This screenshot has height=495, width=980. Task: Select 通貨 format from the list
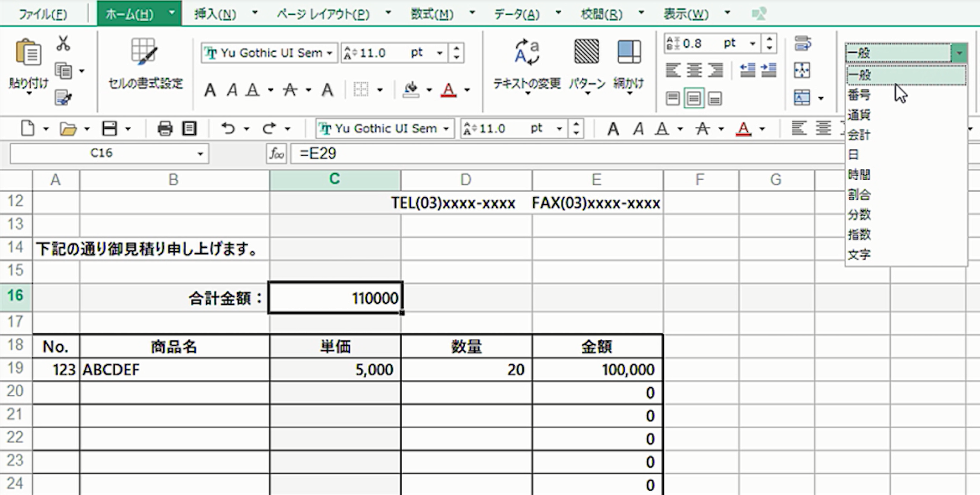[x=859, y=115]
